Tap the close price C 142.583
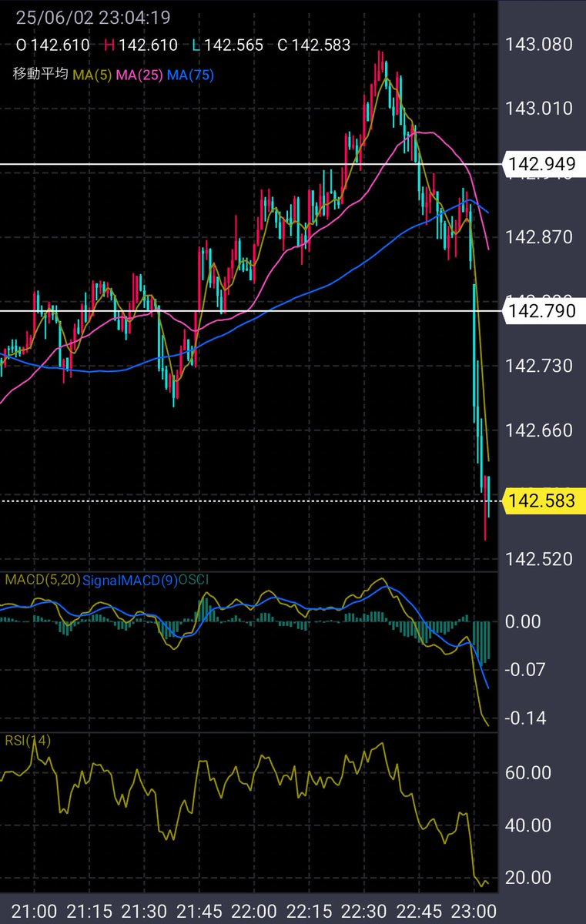The width and height of the screenshot is (586, 924). click(x=313, y=45)
